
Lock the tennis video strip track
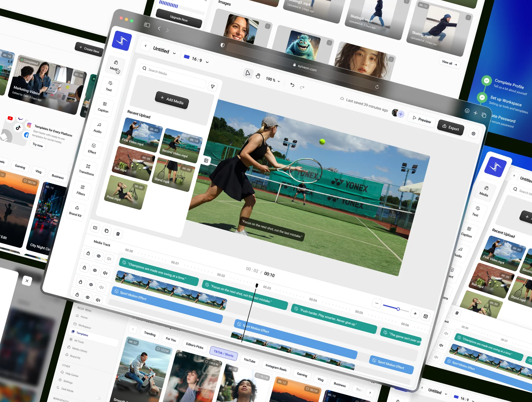(x=84, y=268)
